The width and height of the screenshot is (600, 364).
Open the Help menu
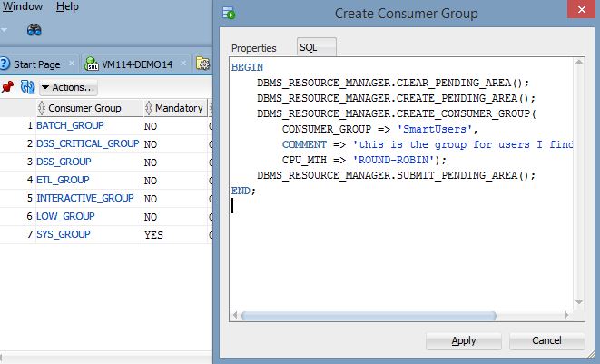67,6
